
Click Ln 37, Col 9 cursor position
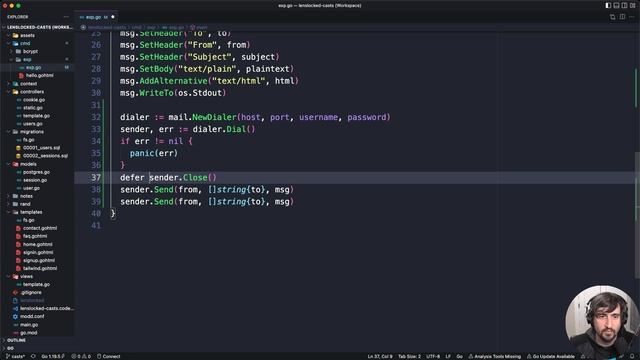[x=380, y=356]
